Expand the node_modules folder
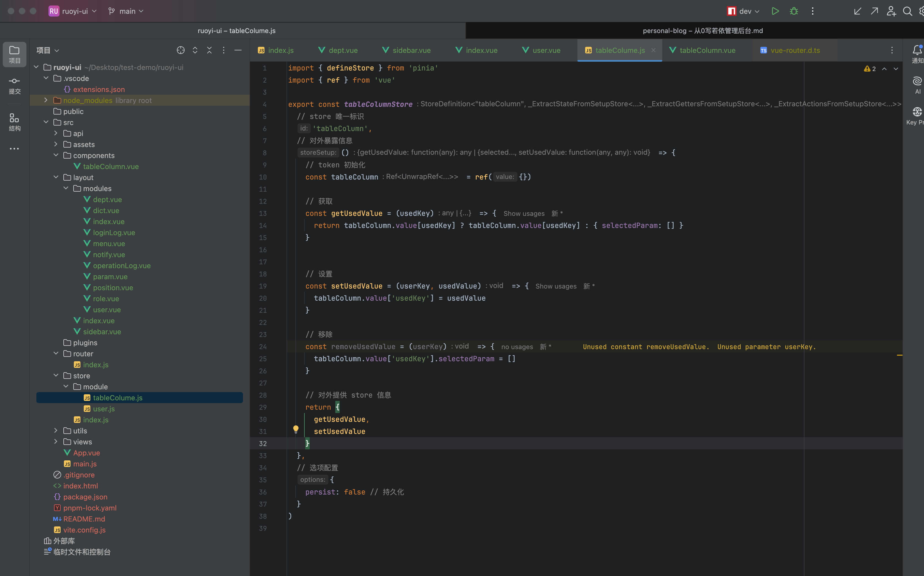924x576 pixels. tap(46, 100)
